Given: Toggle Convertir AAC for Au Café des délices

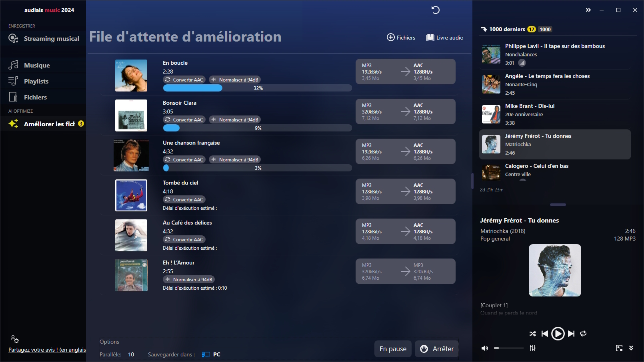Looking at the screenshot, I should [184, 240].
